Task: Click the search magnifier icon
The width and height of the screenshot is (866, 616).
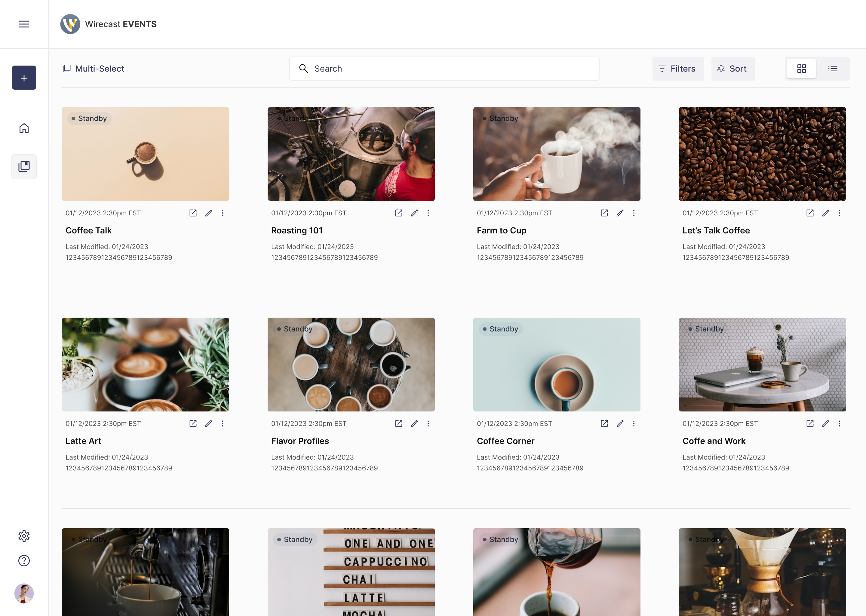Action: click(x=303, y=68)
